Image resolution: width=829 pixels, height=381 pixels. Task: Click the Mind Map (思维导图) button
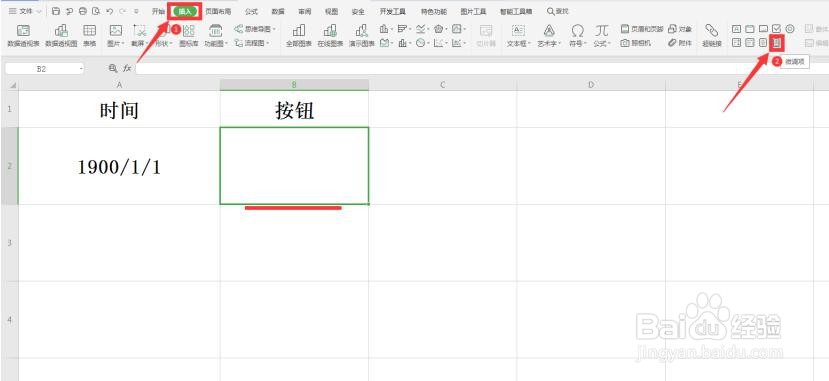(254, 29)
